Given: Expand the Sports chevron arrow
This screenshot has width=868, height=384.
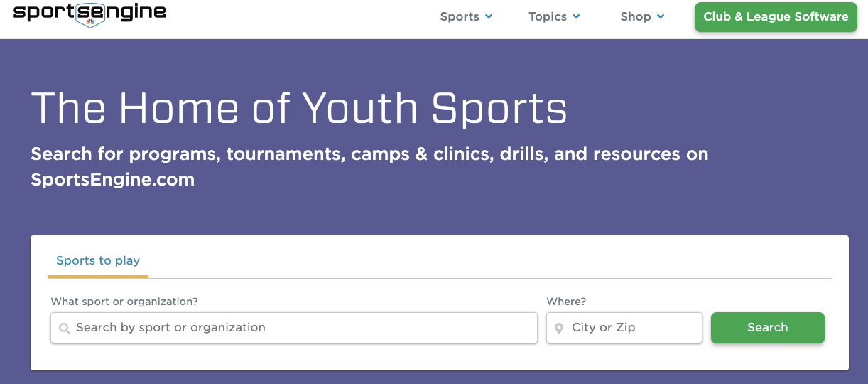Looking at the screenshot, I should pos(489,16).
